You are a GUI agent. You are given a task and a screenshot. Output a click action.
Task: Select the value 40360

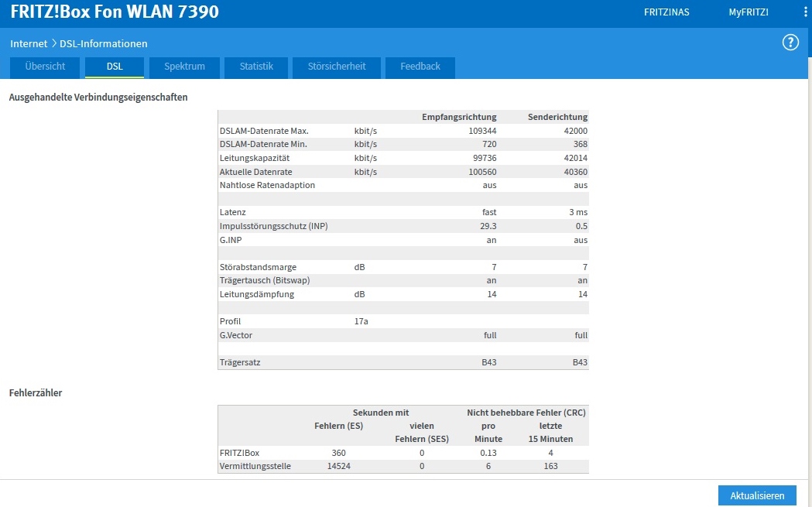(576, 172)
